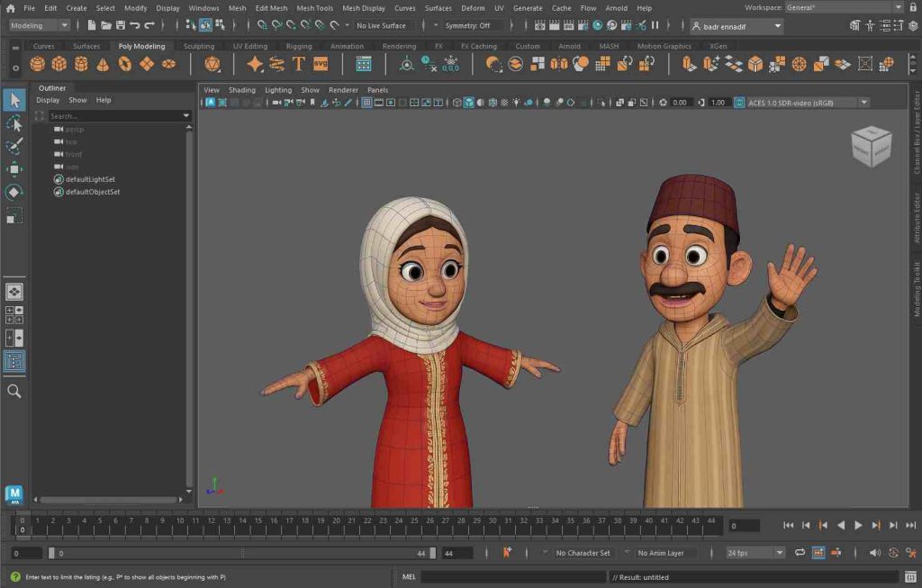This screenshot has height=588, width=922.
Task: Select the Rotate tool in toolbox
Action: [x=14, y=193]
